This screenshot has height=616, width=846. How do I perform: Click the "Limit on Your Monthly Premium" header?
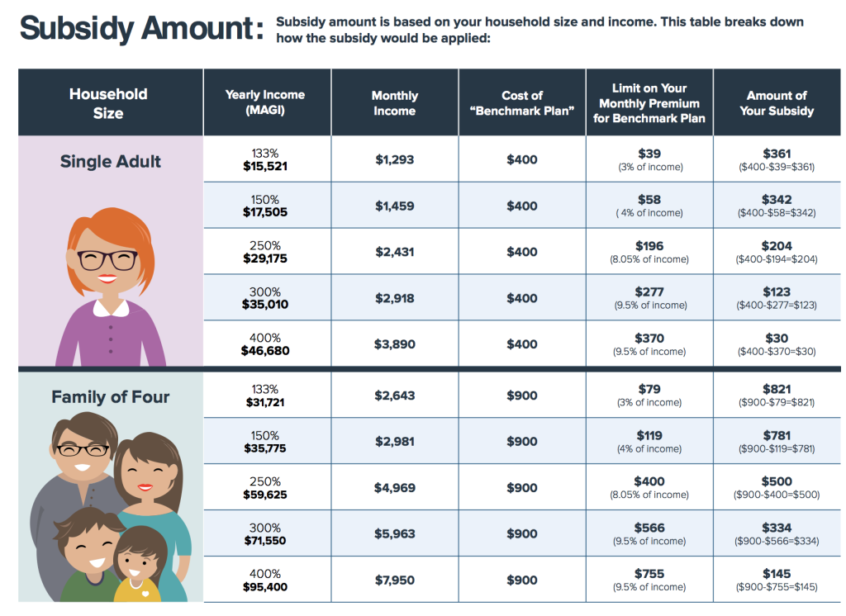click(649, 103)
